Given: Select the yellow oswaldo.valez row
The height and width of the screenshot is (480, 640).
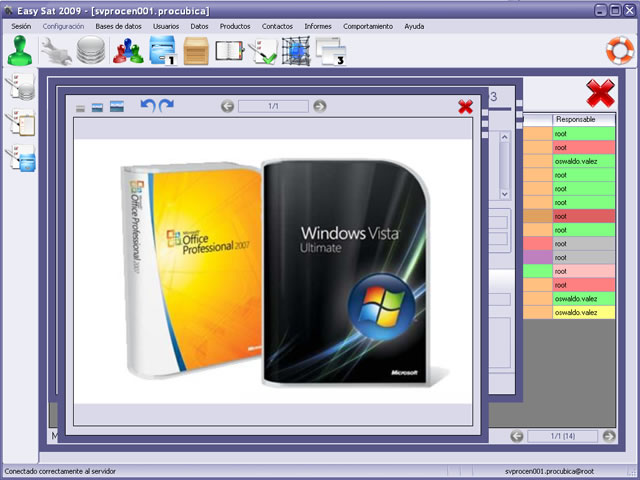Looking at the screenshot, I should click(x=584, y=313).
